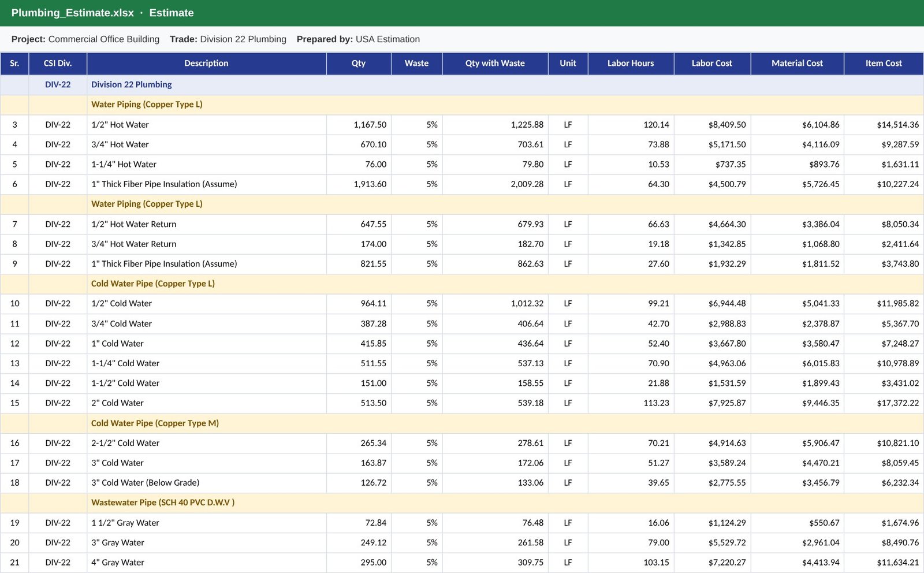Click the 3/4" Hot Water description

206,144
